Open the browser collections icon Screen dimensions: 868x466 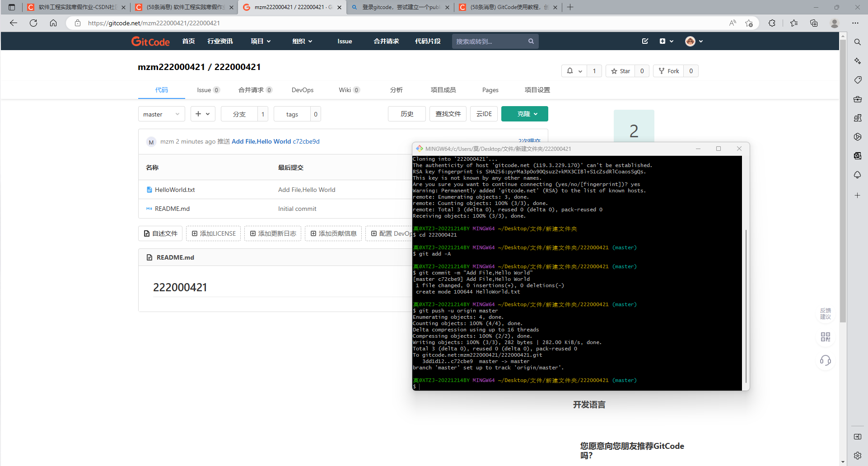click(x=814, y=23)
